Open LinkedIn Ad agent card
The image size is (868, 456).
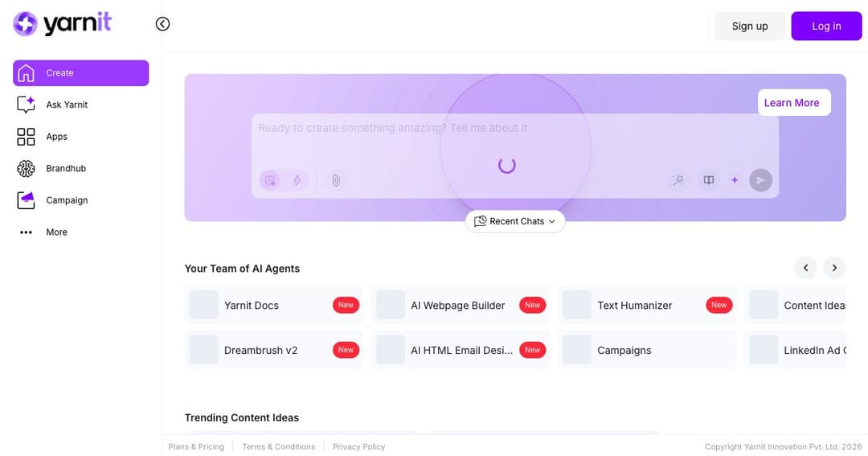[x=796, y=350]
